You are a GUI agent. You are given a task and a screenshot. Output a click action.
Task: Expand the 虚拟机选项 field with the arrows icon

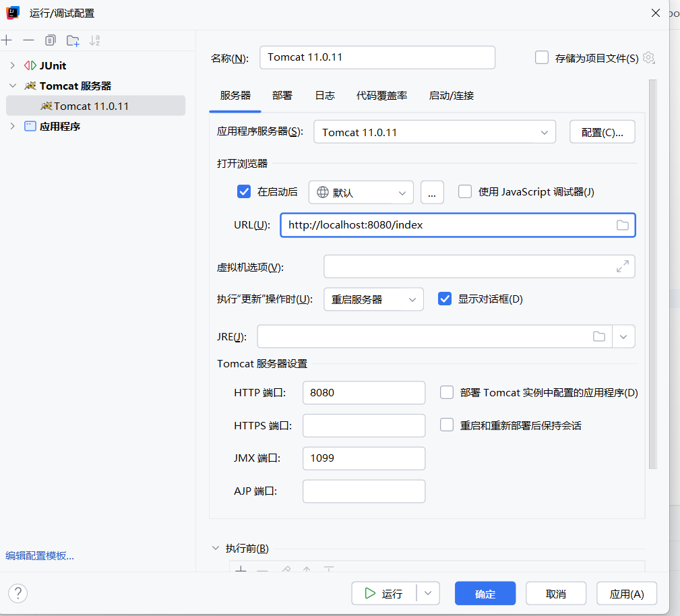pos(622,266)
